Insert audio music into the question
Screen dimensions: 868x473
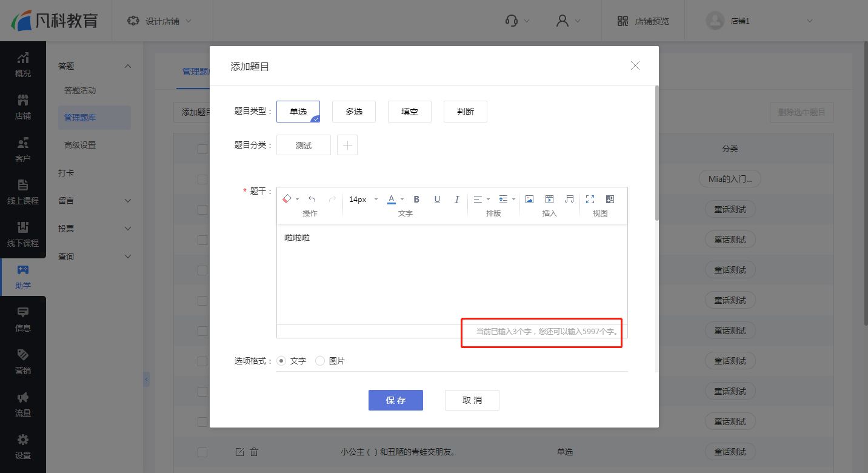[x=569, y=199]
